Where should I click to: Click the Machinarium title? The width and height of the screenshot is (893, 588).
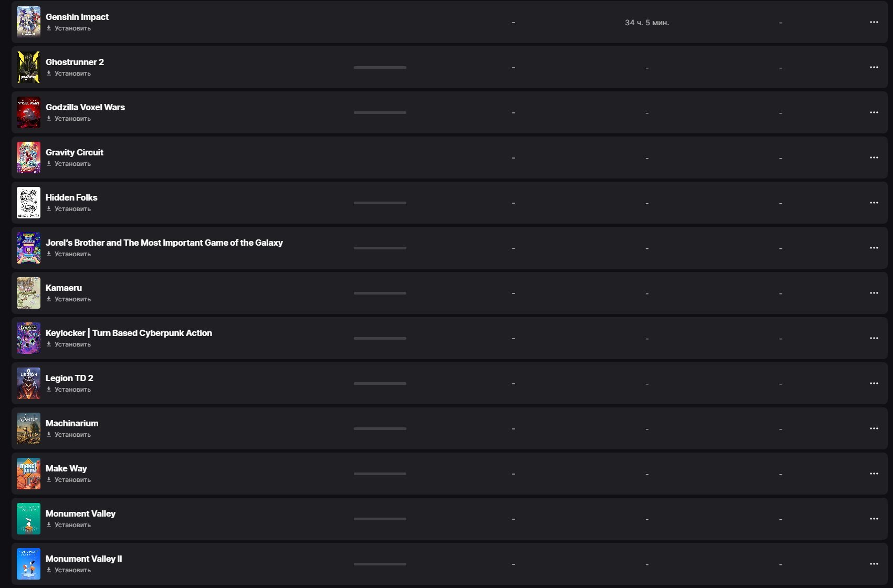point(72,423)
